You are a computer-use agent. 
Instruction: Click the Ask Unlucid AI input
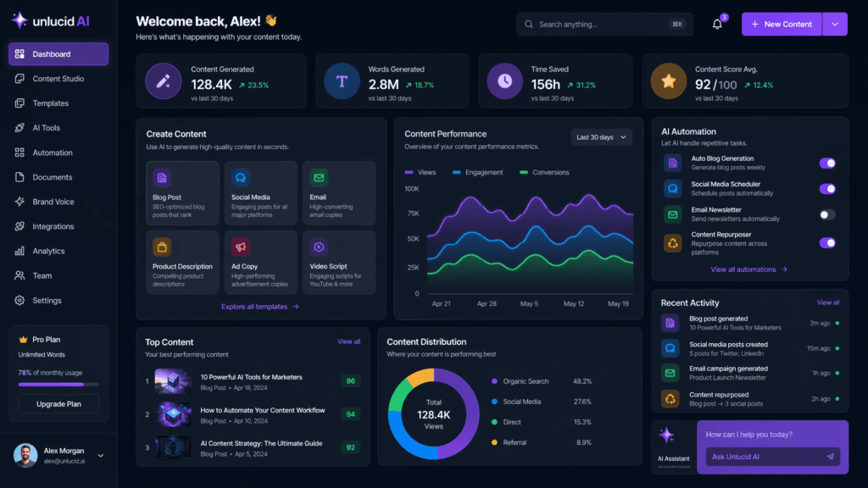tap(773, 457)
